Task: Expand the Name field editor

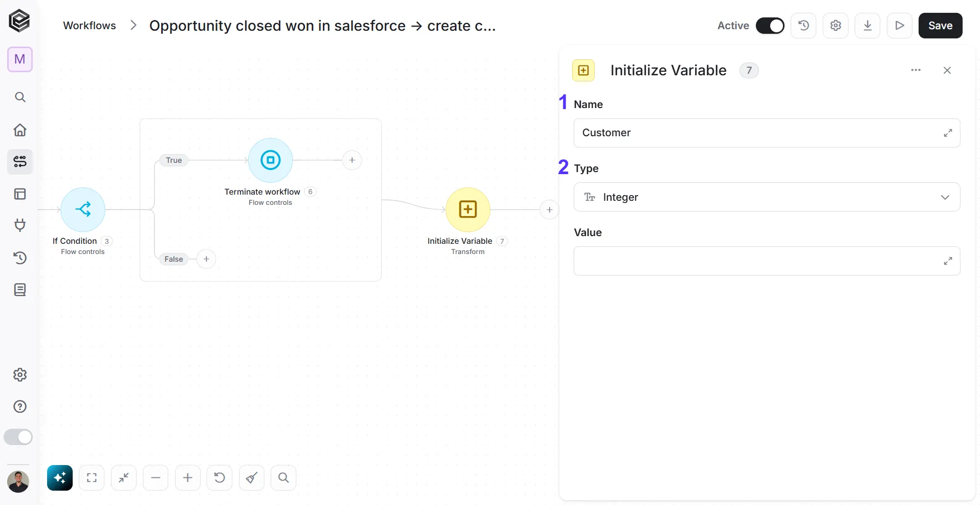Action: pyautogui.click(x=948, y=133)
